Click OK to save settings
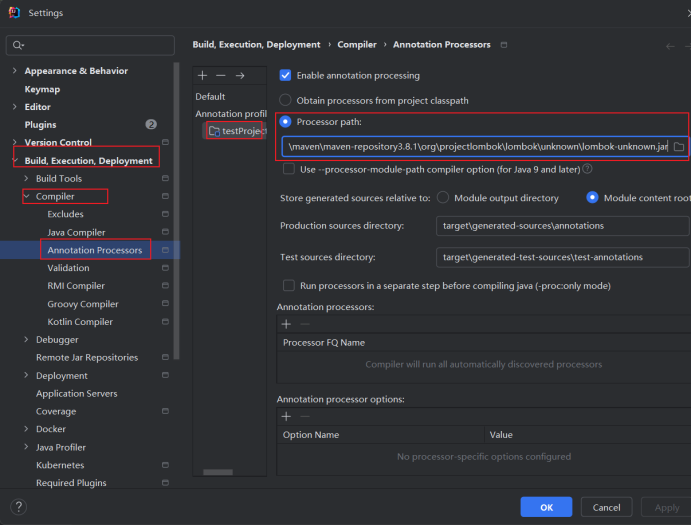The width and height of the screenshot is (691, 525). (x=546, y=507)
